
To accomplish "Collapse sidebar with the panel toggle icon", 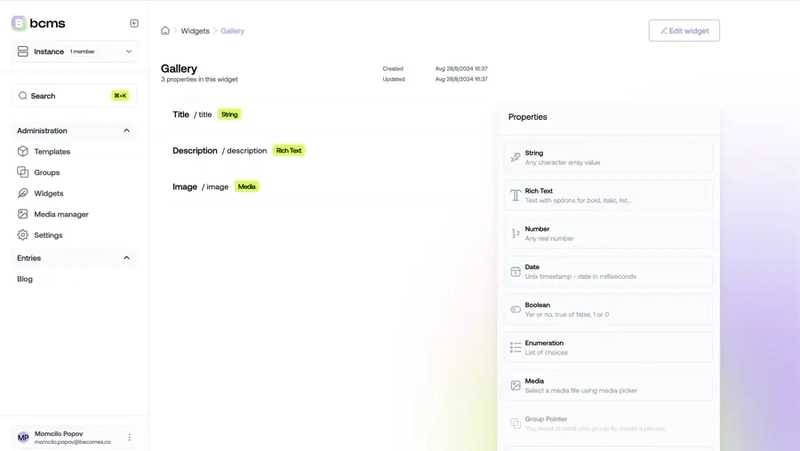I will (x=134, y=23).
